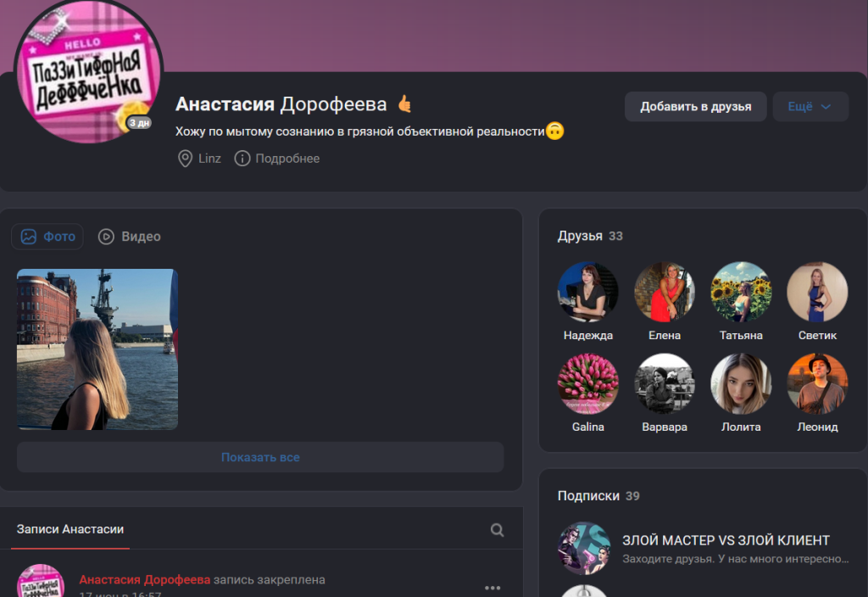868x597 pixels.
Task: Open the Подписки 39 subscriptions list
Action: pos(598,495)
